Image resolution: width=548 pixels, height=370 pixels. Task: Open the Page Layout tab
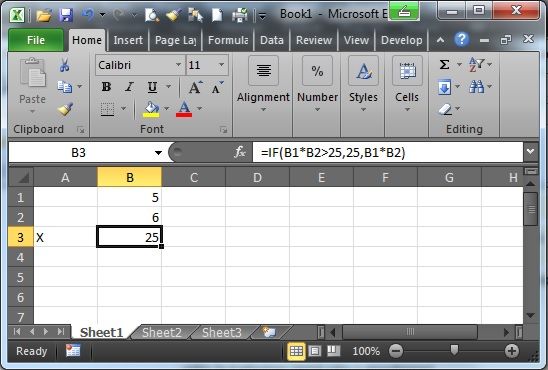click(175, 40)
